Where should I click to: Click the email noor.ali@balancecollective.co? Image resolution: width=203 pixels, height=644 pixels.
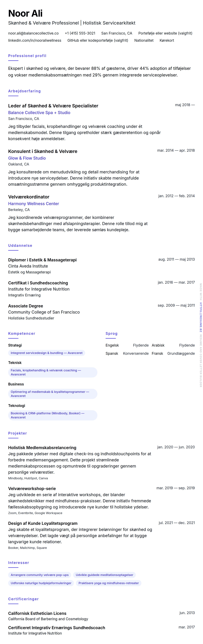pos(33,33)
